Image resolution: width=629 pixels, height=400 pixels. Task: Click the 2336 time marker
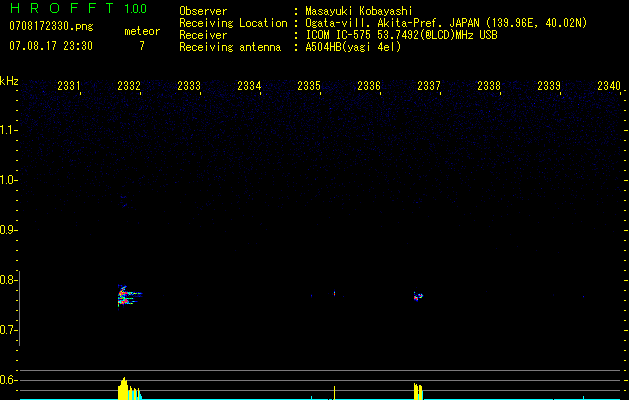369,85
